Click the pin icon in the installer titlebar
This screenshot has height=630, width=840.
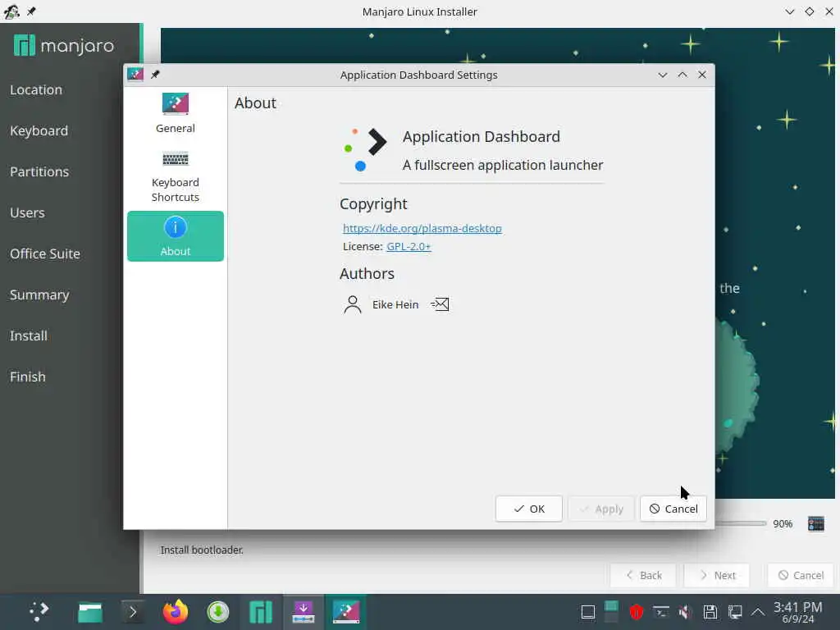pos(31,11)
